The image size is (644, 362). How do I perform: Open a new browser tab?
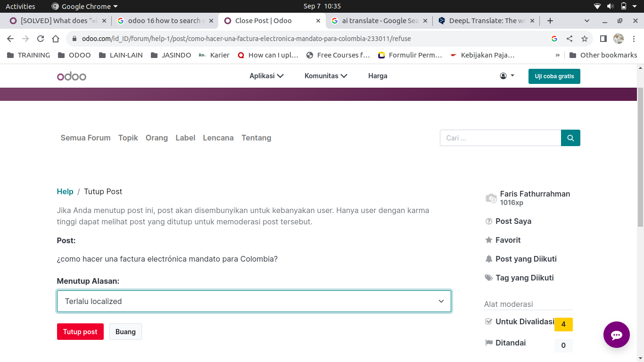pos(550,21)
